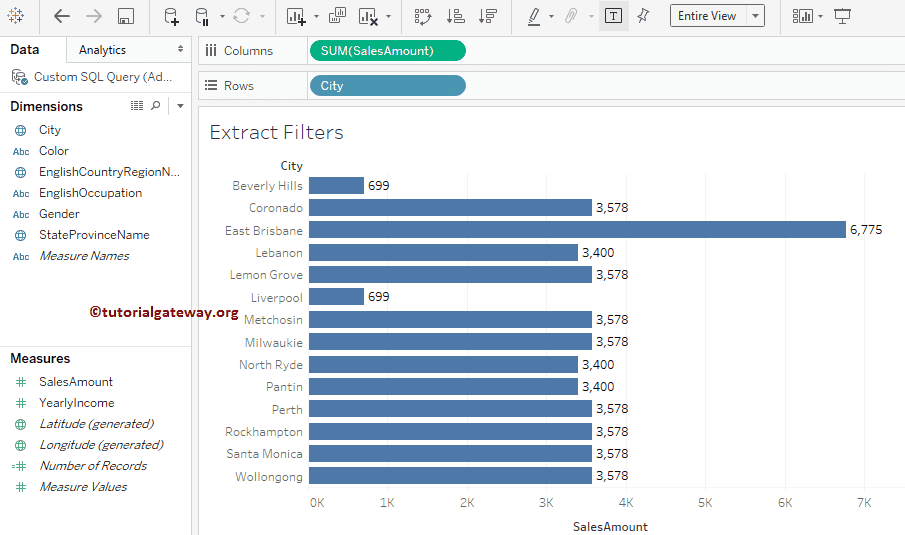Click the Wollongong row label
This screenshot has width=905, height=535.
coord(268,477)
